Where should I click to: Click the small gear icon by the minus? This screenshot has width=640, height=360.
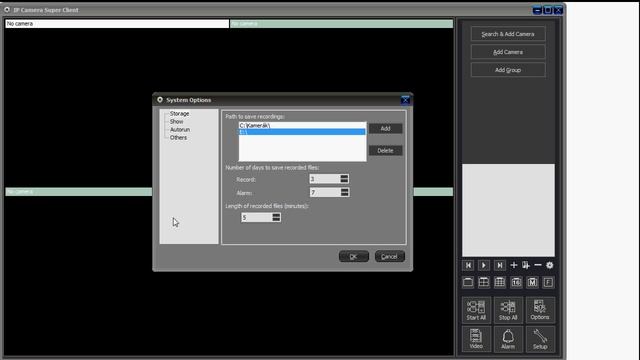point(550,265)
